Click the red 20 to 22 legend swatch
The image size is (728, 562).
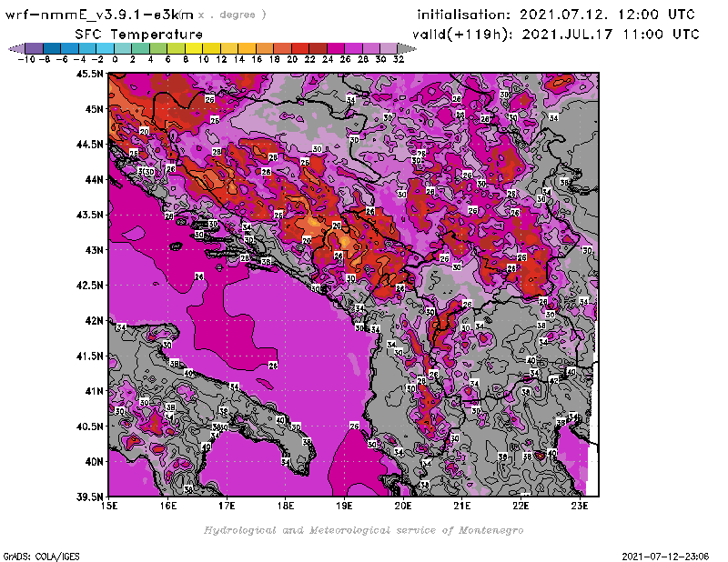tap(300, 48)
